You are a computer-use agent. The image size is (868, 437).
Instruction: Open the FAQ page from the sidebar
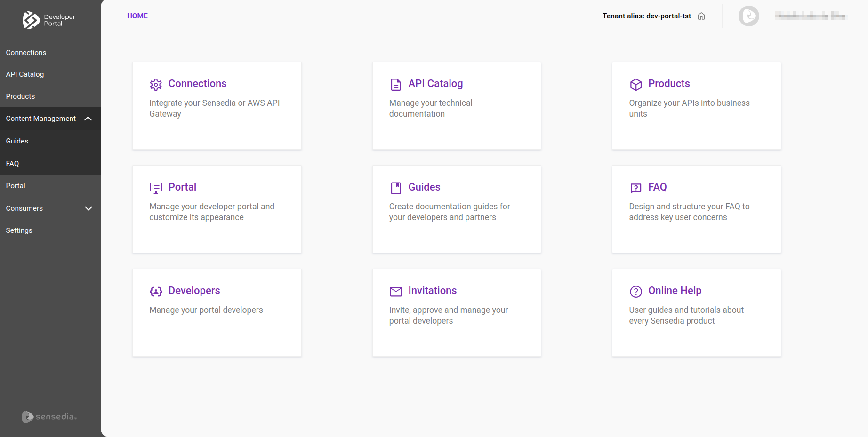coord(12,163)
